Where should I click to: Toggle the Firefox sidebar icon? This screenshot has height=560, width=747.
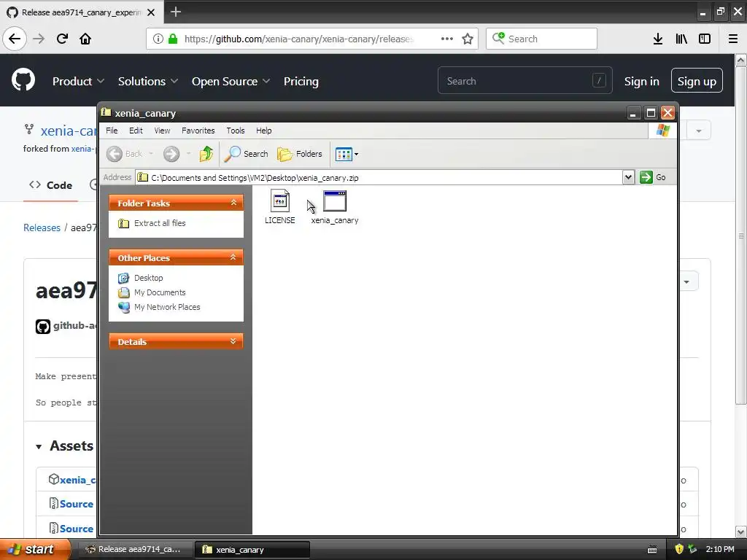[x=705, y=39]
